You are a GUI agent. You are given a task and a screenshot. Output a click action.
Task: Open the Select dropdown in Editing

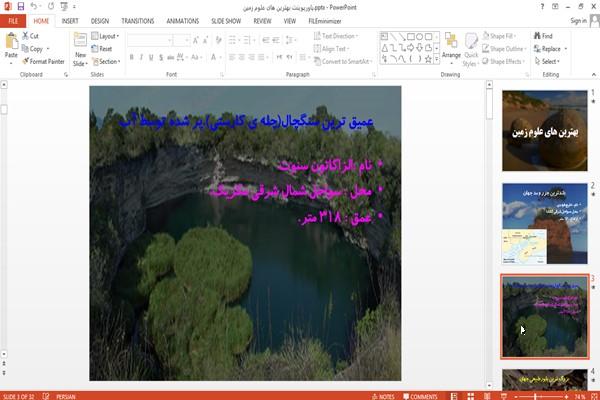(547, 61)
